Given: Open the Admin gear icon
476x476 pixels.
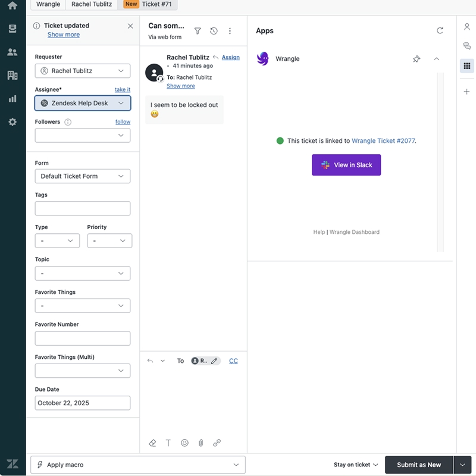Looking at the screenshot, I should point(12,122).
